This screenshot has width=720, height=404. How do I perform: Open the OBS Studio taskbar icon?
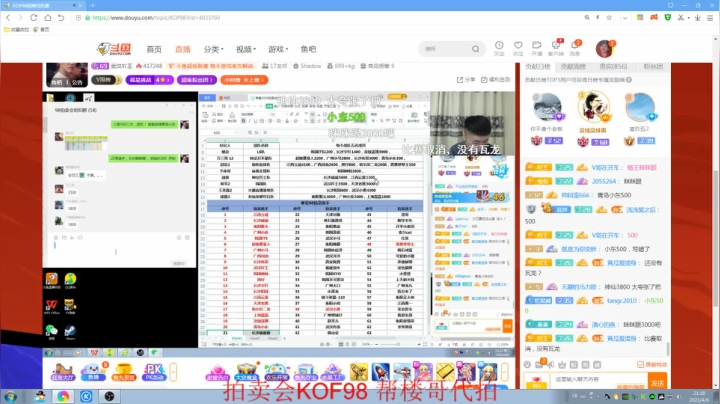tap(109, 396)
